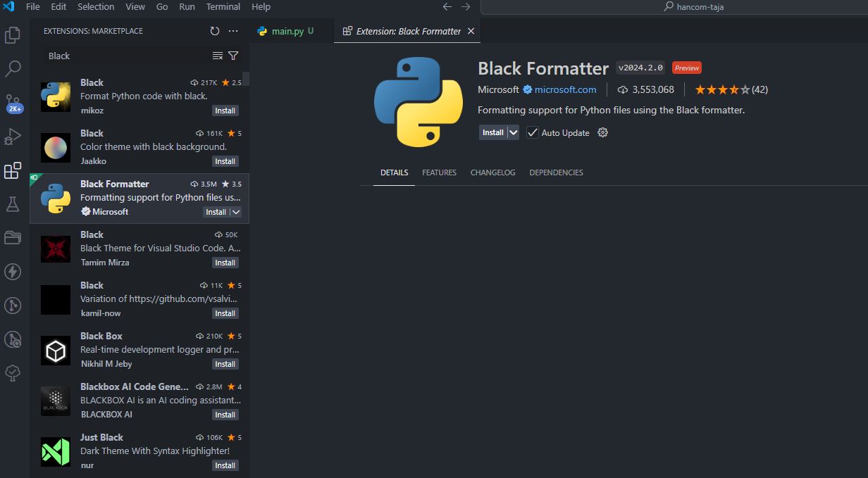
Task: Switch to the main.py editor tab
Action: tap(292, 31)
